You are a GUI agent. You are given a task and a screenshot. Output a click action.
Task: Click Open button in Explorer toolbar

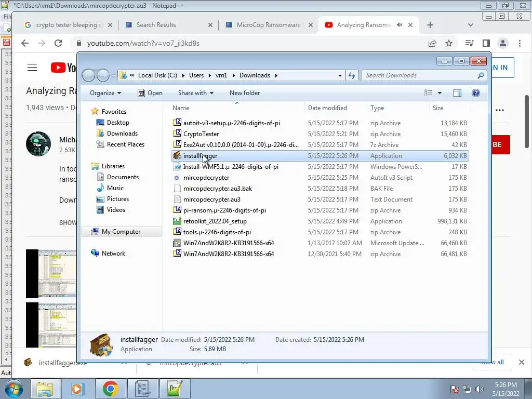point(150,93)
